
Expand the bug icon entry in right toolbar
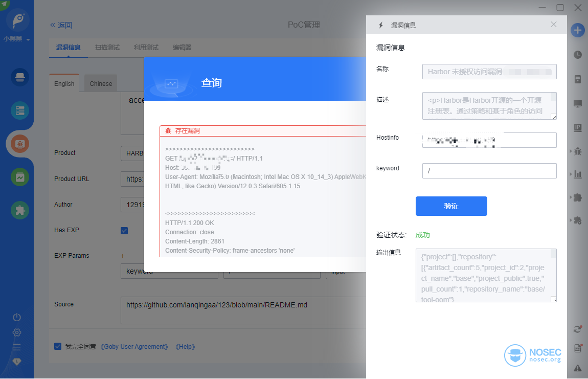[577, 151]
